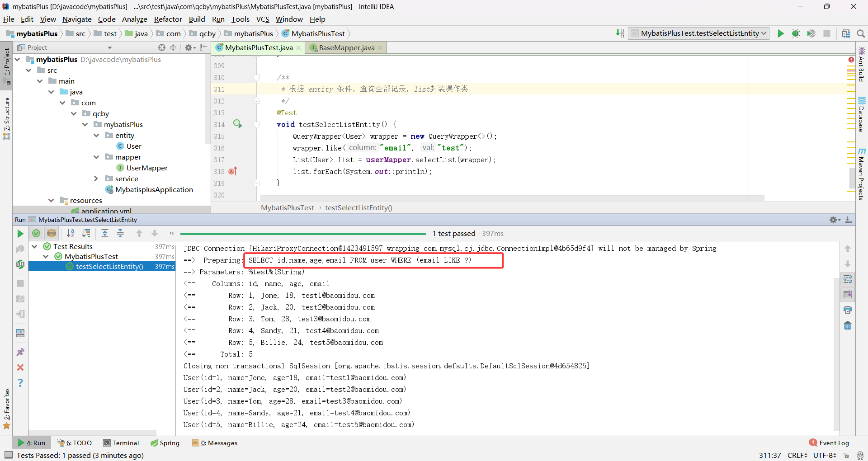The width and height of the screenshot is (868, 461).
Task: Toggle Show Passed tests filter
Action: tap(36, 233)
